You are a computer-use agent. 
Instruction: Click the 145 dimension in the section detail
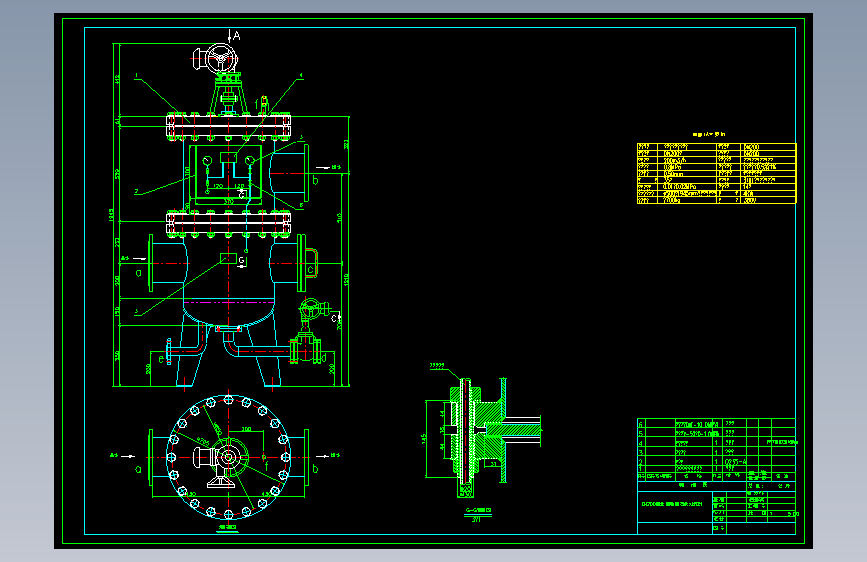pos(424,439)
